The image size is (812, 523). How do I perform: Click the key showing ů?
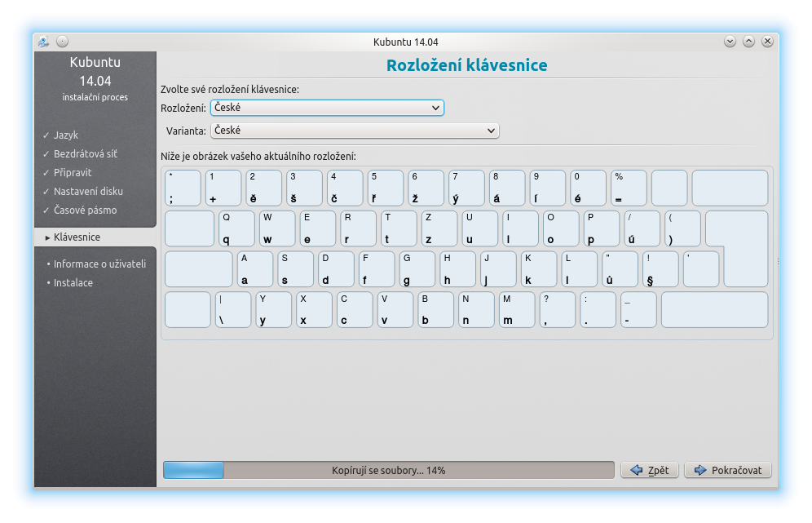[620, 269]
